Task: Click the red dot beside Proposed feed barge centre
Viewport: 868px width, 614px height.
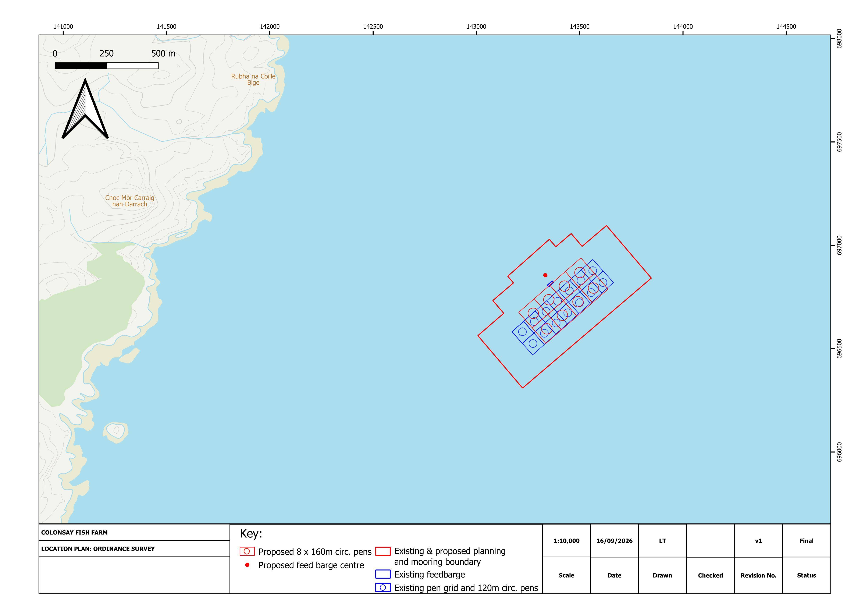Action: (247, 565)
